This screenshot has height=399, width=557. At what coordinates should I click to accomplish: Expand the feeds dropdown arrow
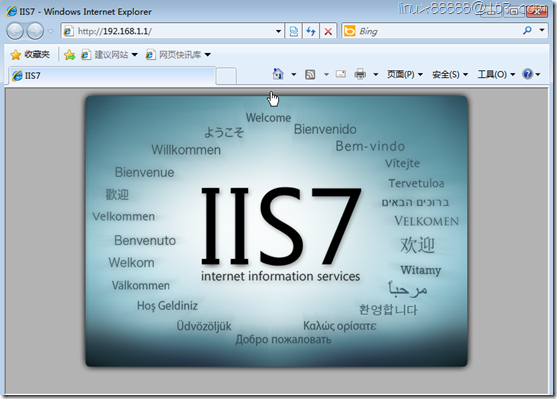click(326, 74)
